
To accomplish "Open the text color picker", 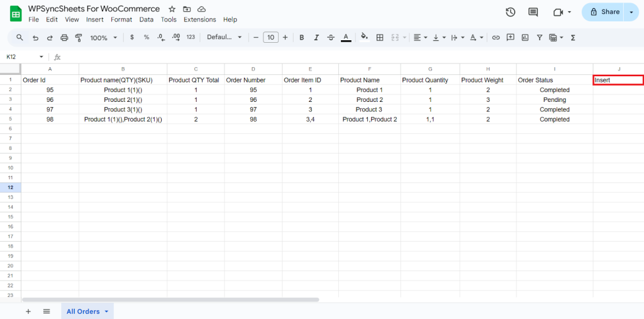I will tap(346, 37).
